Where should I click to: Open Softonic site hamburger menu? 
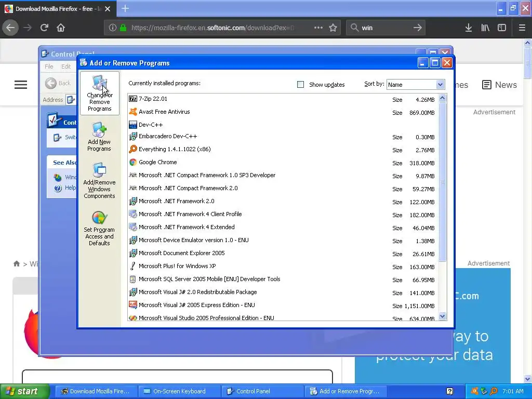click(x=21, y=85)
